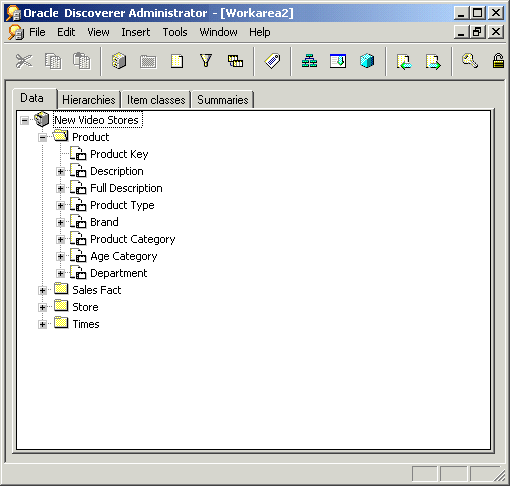Click the Store folder icon

pos(61,306)
